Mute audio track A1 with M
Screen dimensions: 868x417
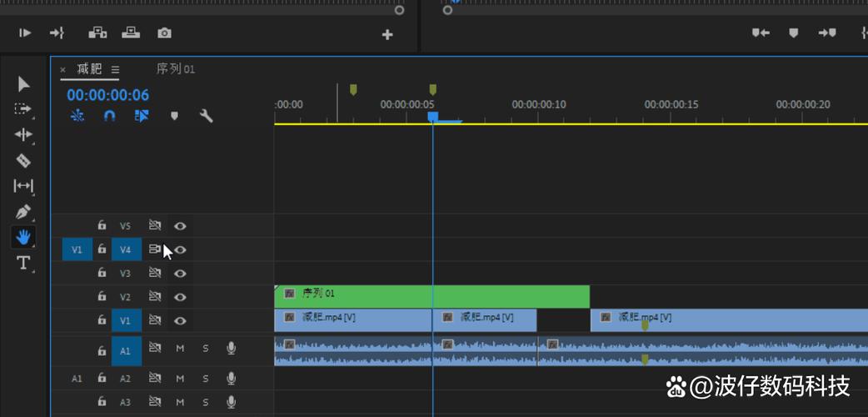pos(180,349)
